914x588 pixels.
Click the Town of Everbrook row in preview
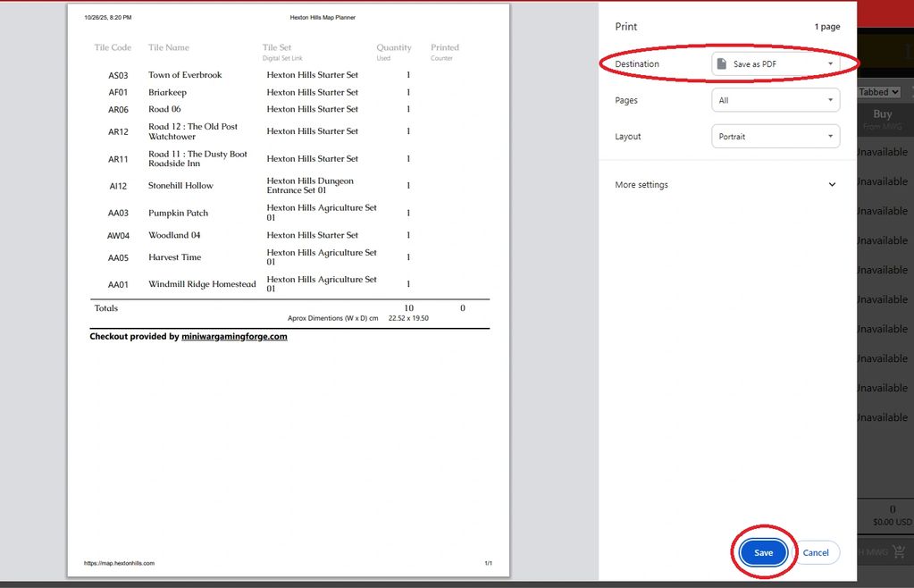(x=185, y=75)
